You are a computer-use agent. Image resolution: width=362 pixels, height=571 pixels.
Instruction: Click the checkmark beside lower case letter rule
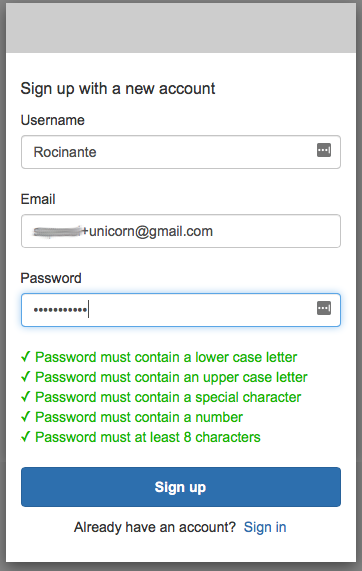pyautogui.click(x=25, y=357)
